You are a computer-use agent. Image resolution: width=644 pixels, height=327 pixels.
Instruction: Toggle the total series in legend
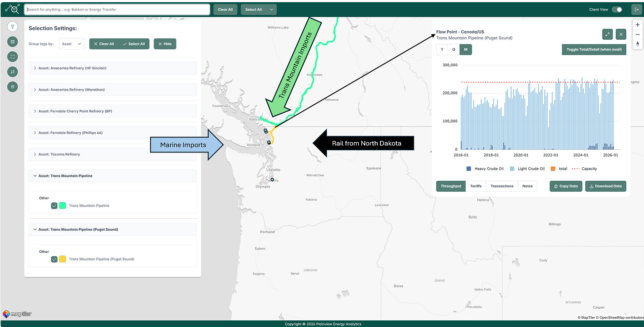(559, 169)
